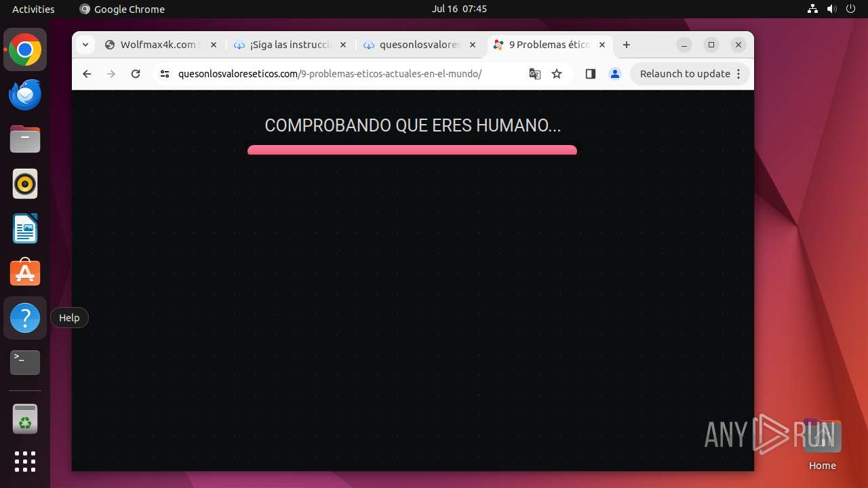Close the Wolfmax4k.com tab

213,45
